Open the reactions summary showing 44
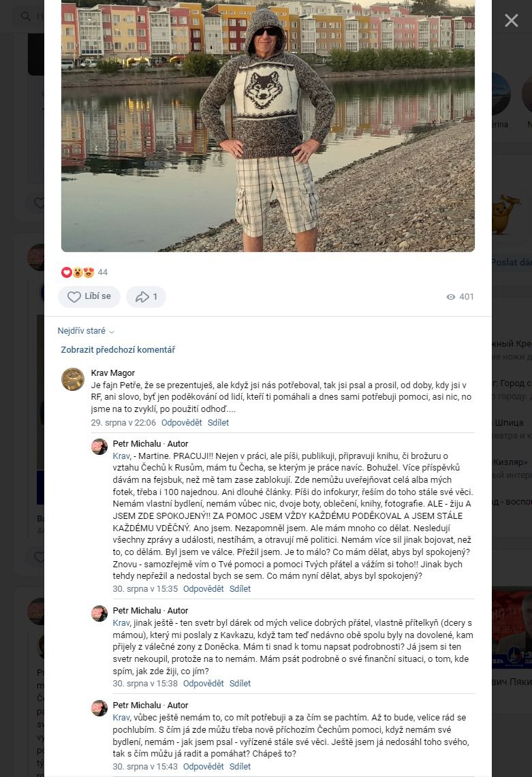This screenshot has width=532, height=777. click(x=84, y=272)
